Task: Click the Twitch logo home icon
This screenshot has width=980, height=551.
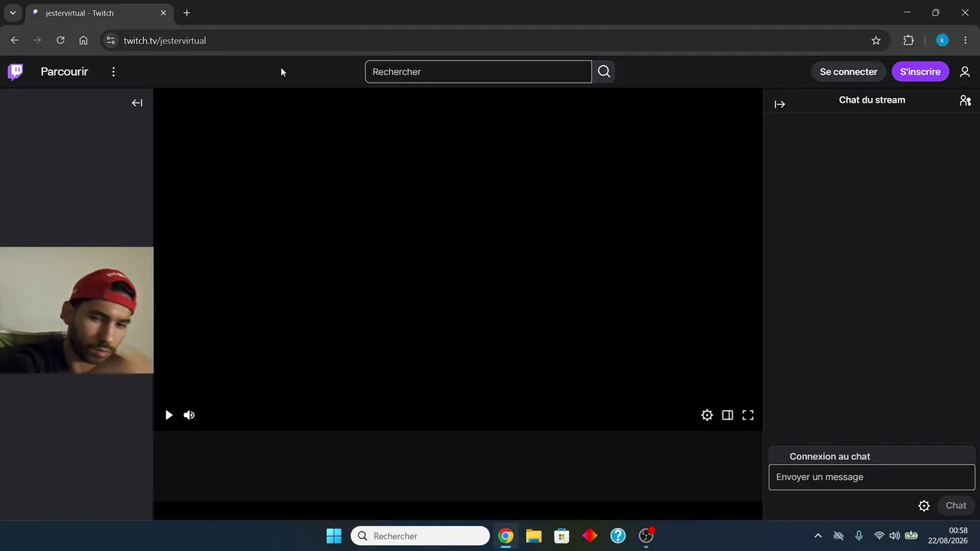Action: pos(15,71)
